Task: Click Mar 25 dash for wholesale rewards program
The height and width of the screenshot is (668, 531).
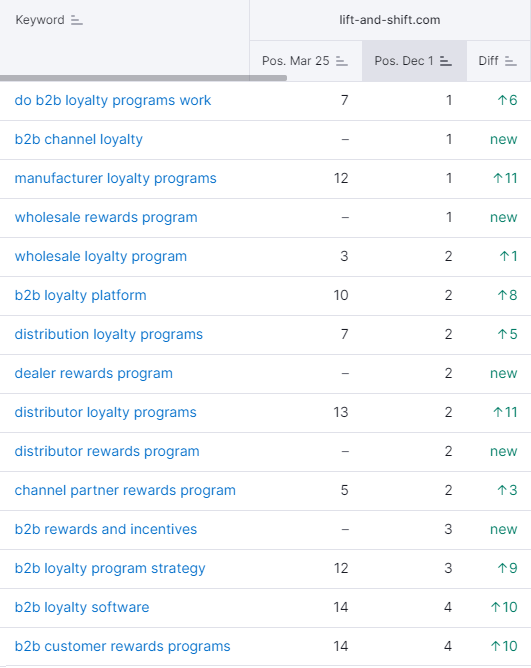Action: point(345,217)
